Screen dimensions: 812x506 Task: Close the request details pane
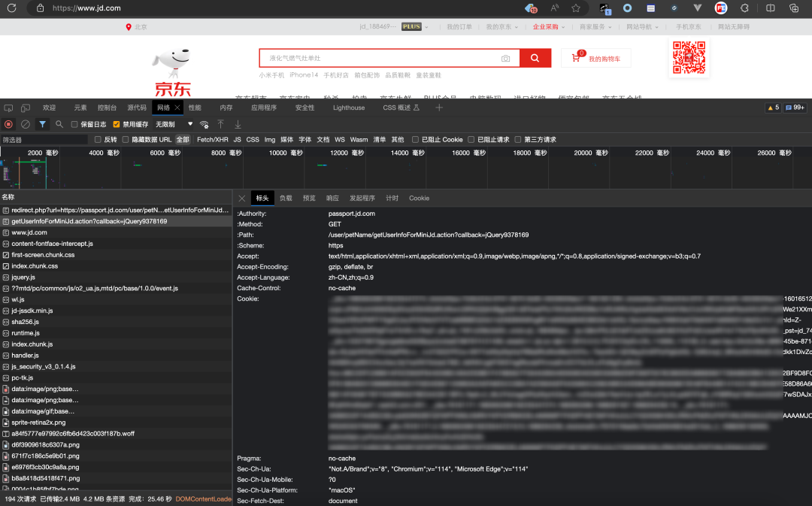point(242,198)
